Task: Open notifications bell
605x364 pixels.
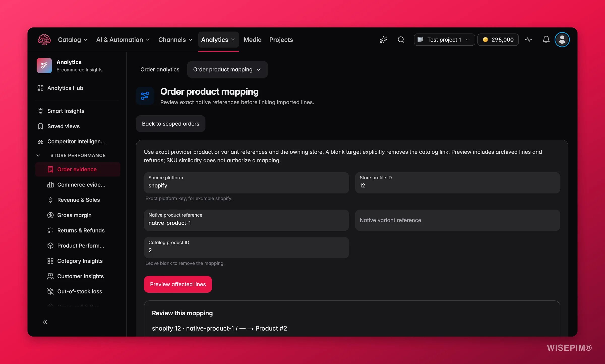Action: 546,40
